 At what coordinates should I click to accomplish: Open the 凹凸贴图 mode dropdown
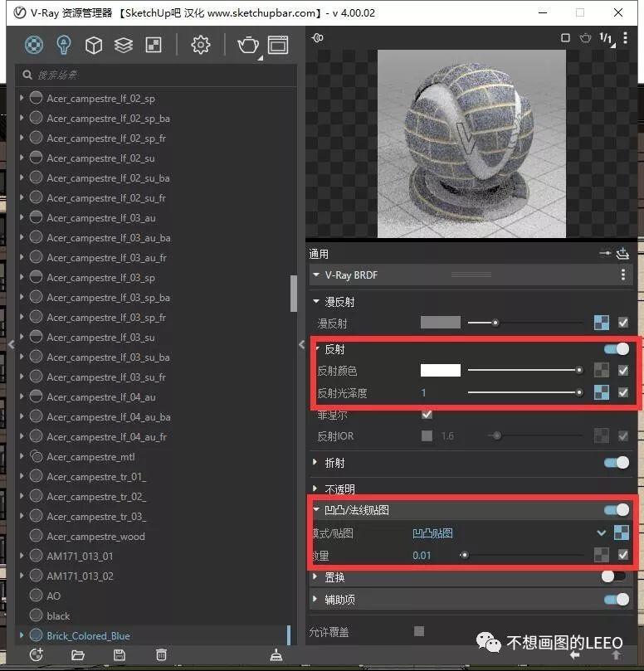click(x=601, y=532)
